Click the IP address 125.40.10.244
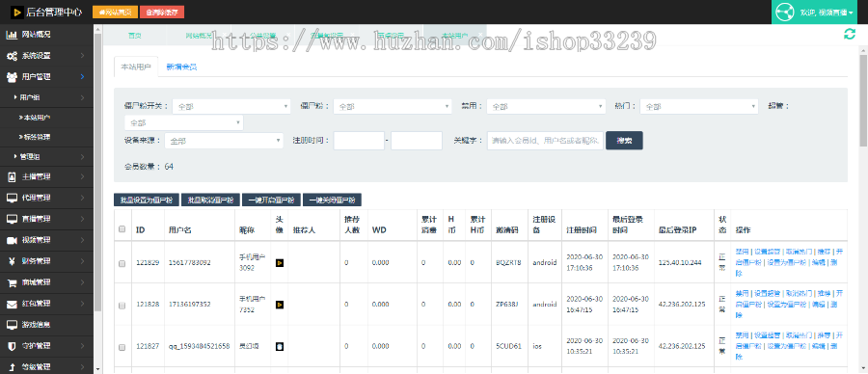 point(679,262)
